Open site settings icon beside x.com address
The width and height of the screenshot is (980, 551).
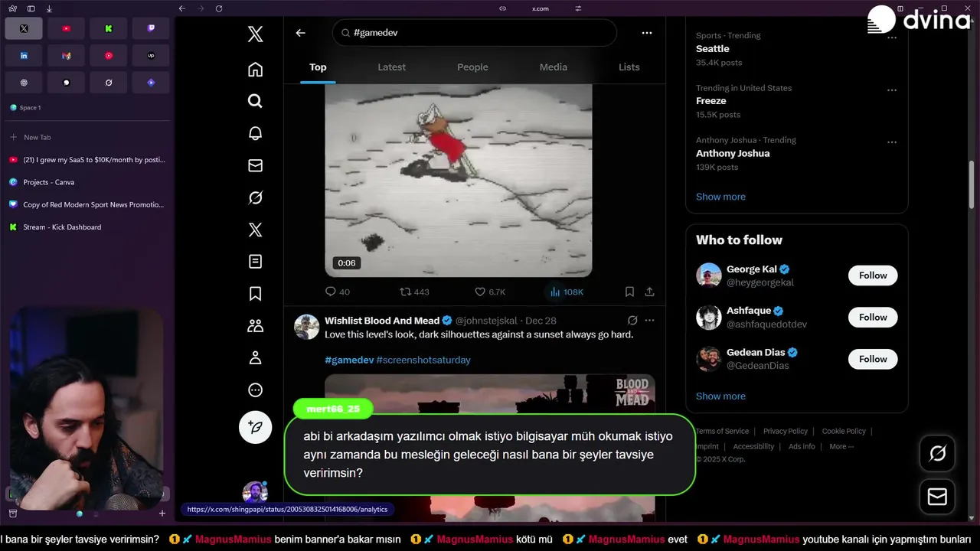pyautogui.click(x=578, y=8)
